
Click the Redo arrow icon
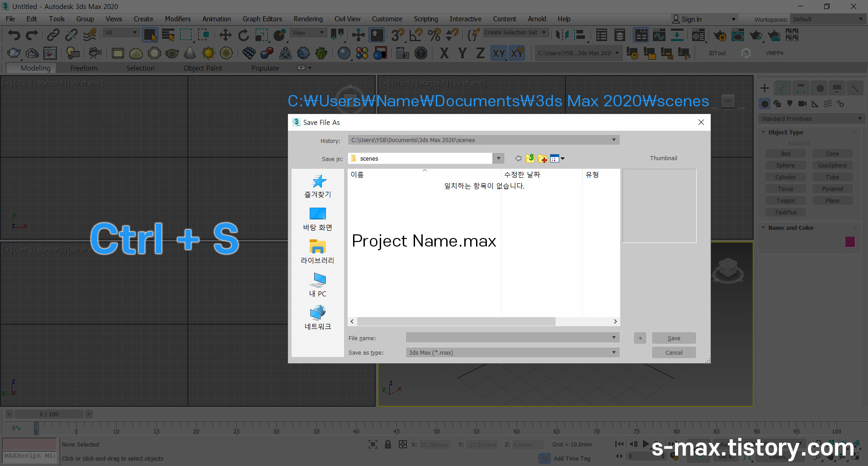tap(32, 35)
